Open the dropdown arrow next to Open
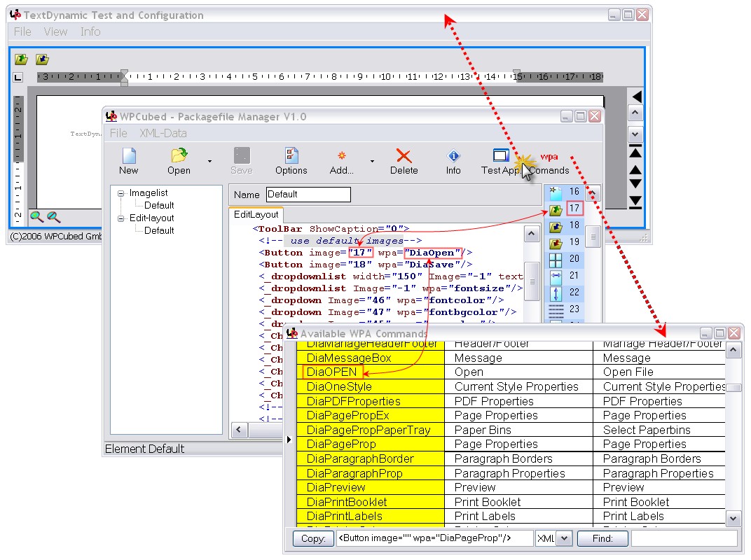 pyautogui.click(x=209, y=161)
